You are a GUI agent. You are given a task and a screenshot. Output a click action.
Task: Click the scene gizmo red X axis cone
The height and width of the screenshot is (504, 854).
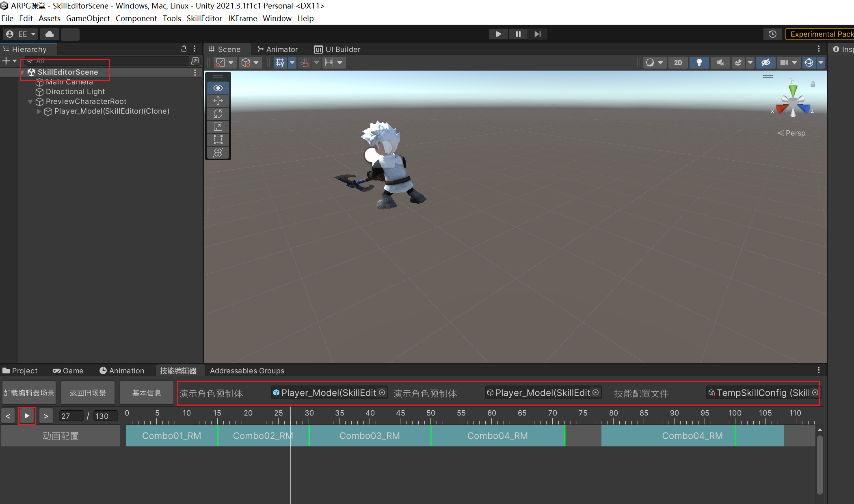tap(781, 109)
